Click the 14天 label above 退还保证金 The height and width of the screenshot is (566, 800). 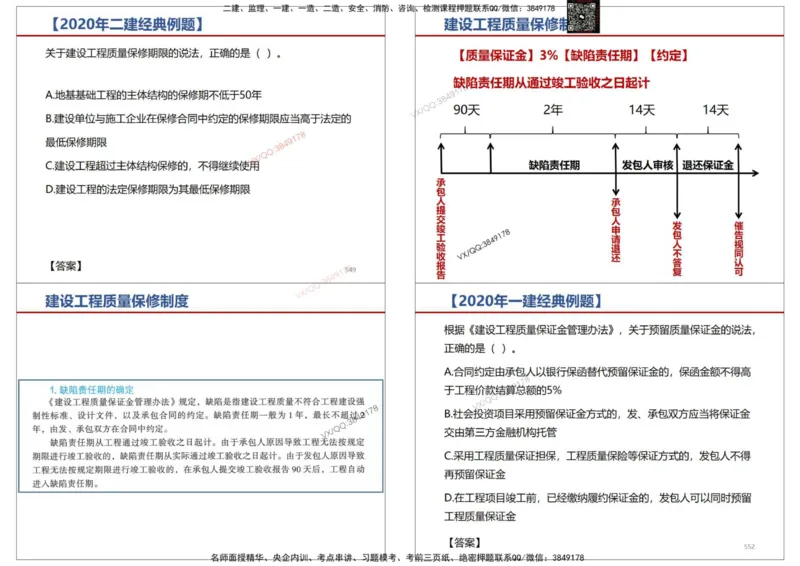click(715, 110)
